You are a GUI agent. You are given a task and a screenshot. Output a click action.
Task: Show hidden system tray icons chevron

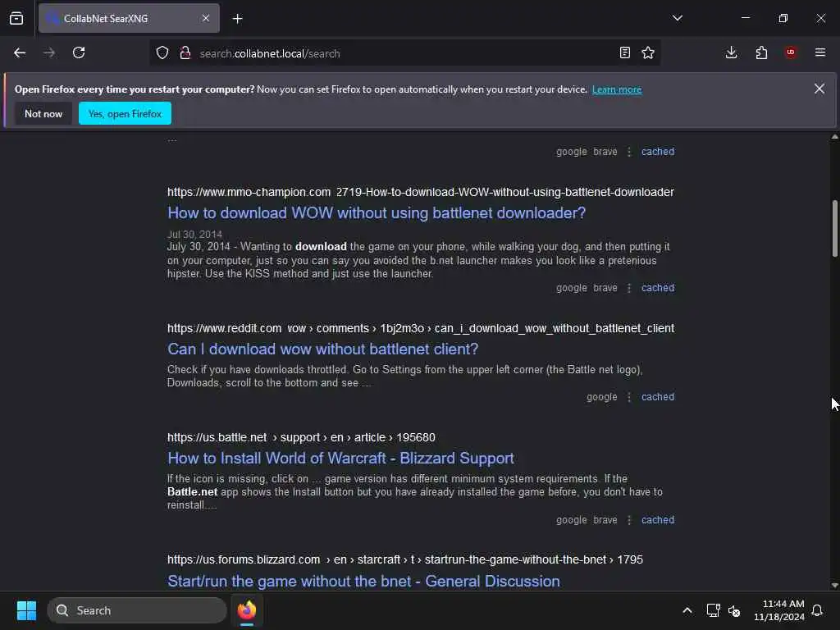(687, 610)
